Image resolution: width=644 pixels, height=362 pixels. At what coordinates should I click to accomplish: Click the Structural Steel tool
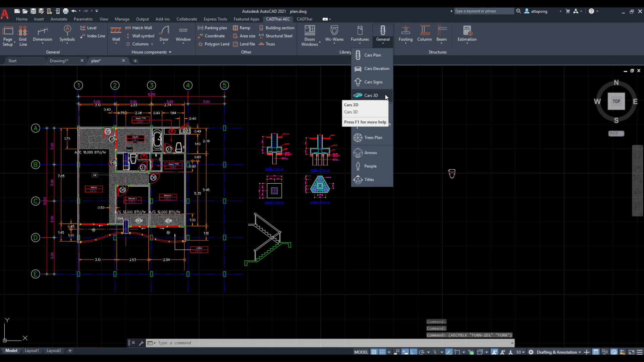(276, 36)
